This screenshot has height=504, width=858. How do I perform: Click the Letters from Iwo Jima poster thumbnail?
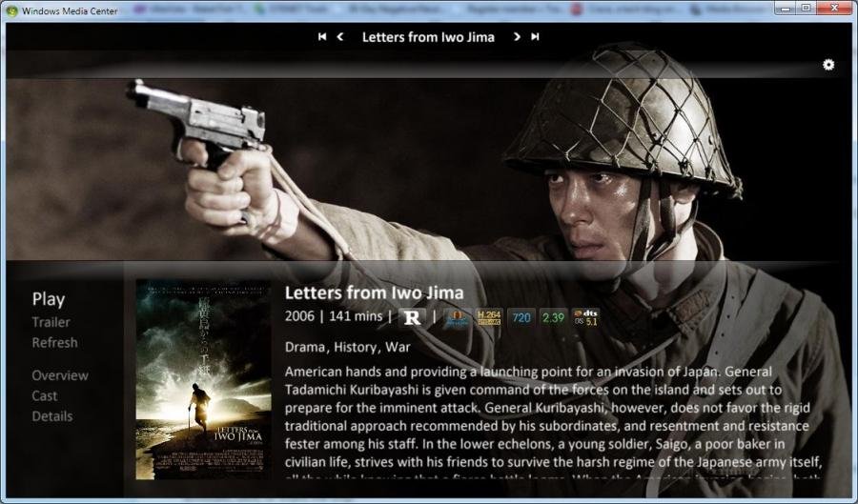[x=202, y=379]
